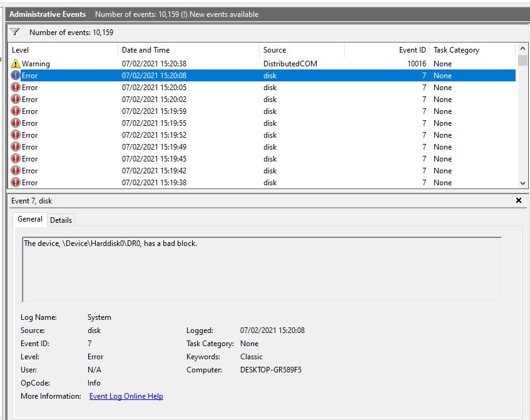Screen dimensions: 530x420
Task: Sort by Event ID column header
Action: point(387,50)
